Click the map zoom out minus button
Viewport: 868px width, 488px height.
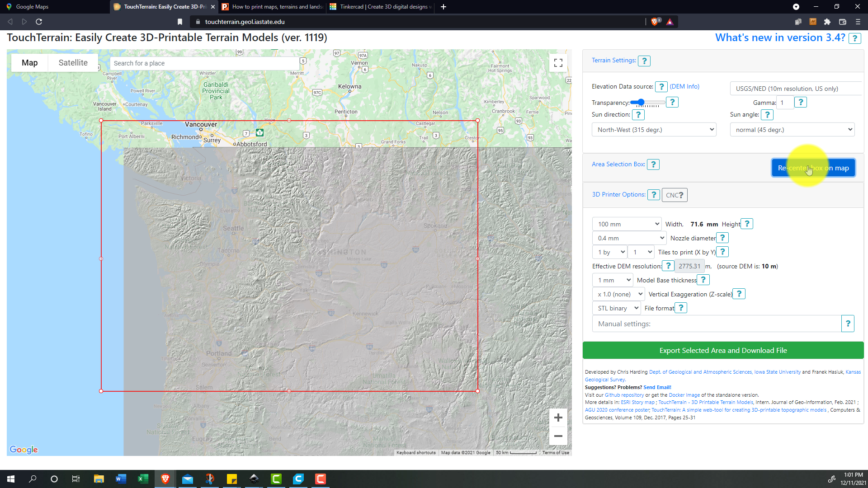(558, 436)
